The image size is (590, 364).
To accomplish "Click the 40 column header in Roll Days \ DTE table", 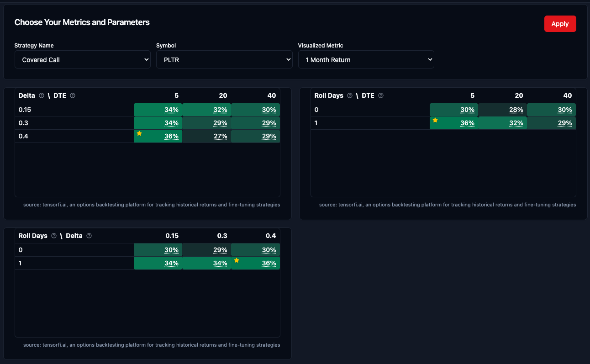I will pyautogui.click(x=567, y=95).
